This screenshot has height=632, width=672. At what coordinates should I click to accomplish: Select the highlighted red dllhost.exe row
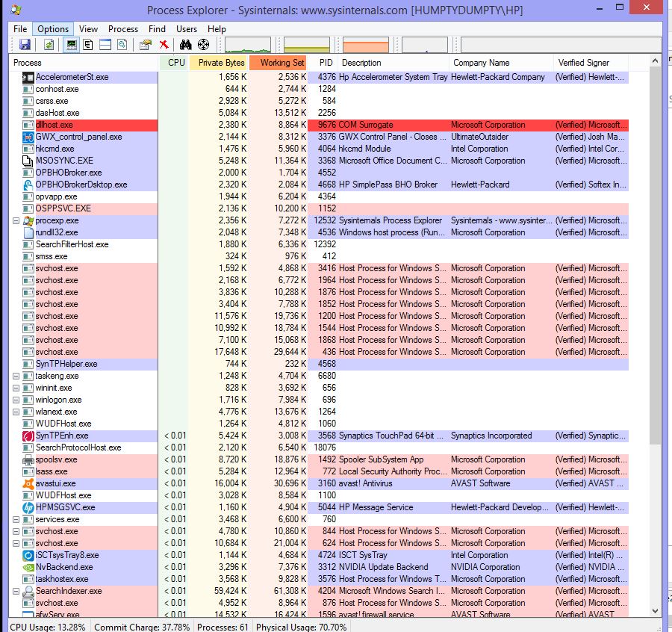coord(319,125)
